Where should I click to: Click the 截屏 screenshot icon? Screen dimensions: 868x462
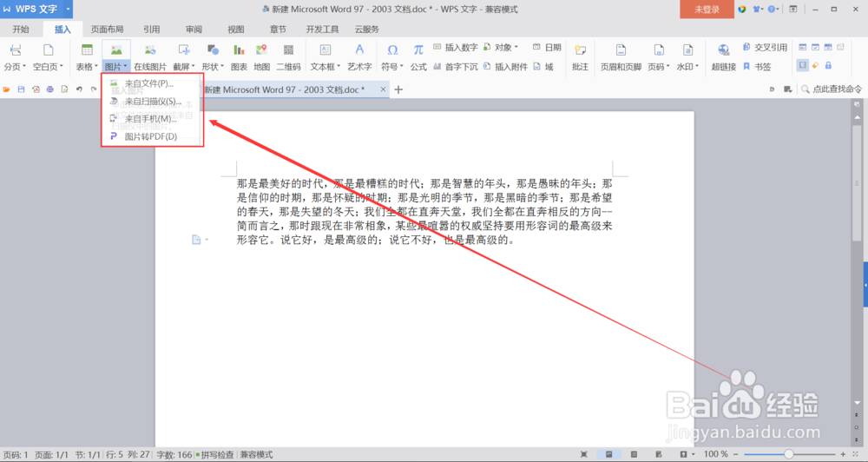click(x=184, y=50)
